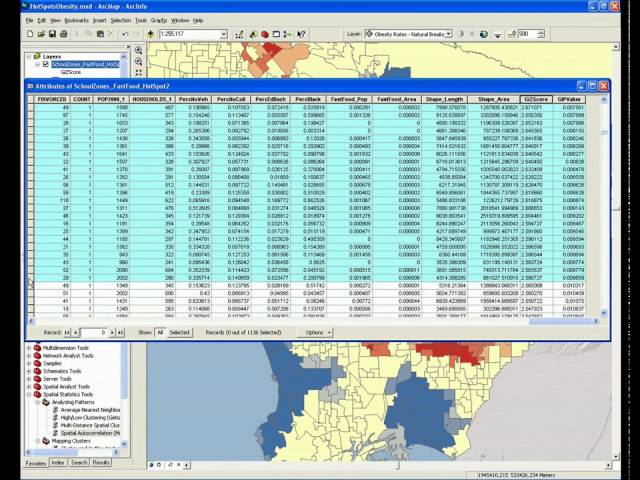Image resolution: width=640 pixels, height=480 pixels.
Task: Click the Analyzing Patterns toolset icon
Action: pos(46,402)
